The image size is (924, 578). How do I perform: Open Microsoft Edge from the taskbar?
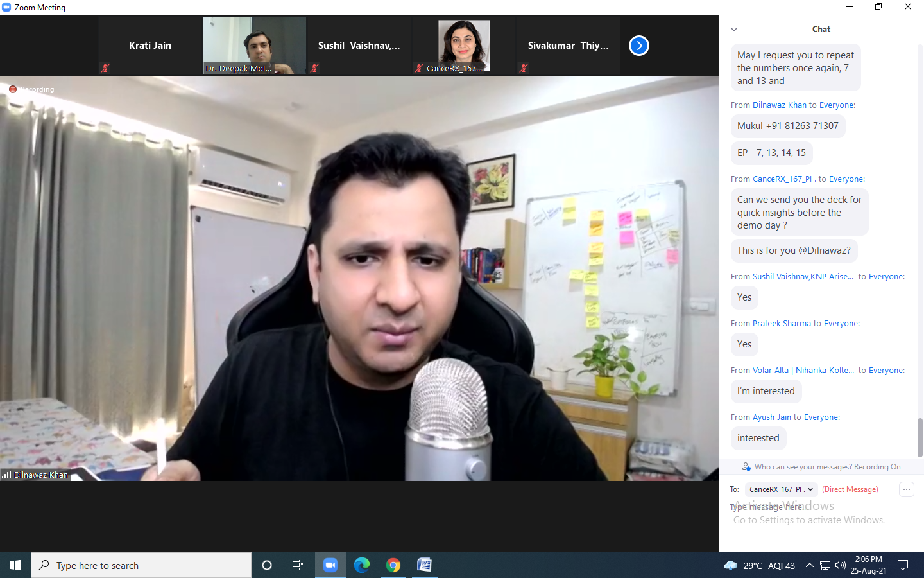pos(362,565)
